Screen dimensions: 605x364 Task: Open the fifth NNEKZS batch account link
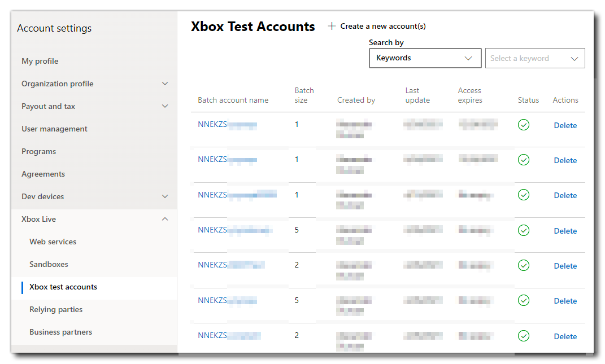(232, 265)
